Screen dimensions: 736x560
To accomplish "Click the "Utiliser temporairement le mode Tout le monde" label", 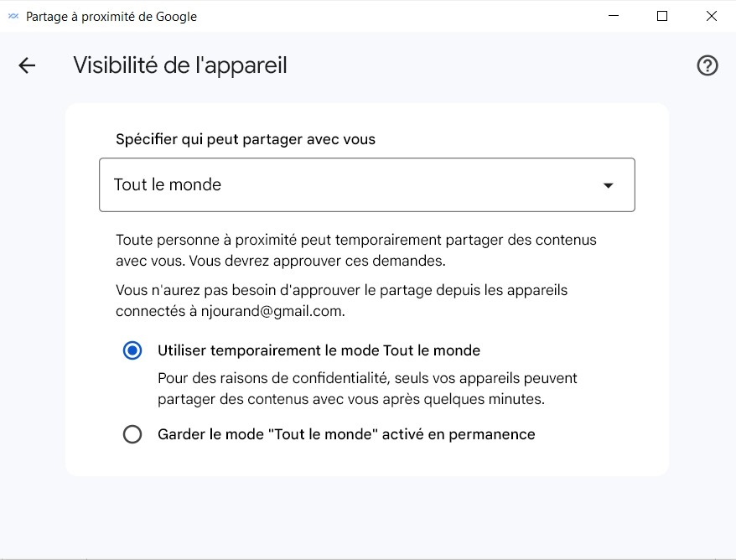I will (319, 350).
